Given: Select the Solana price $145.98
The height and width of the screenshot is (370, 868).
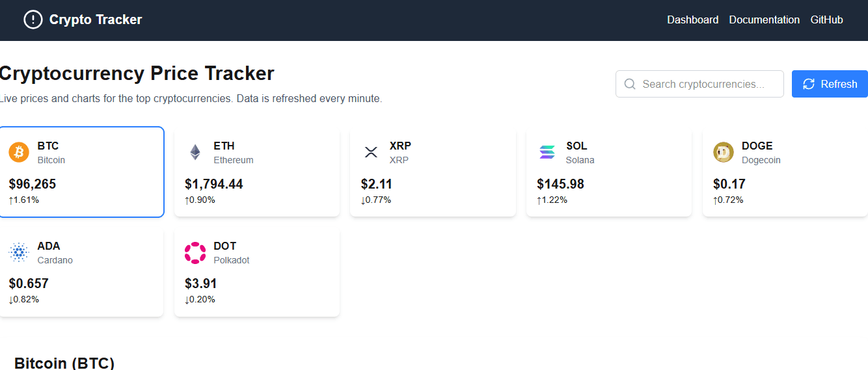Looking at the screenshot, I should (561, 184).
